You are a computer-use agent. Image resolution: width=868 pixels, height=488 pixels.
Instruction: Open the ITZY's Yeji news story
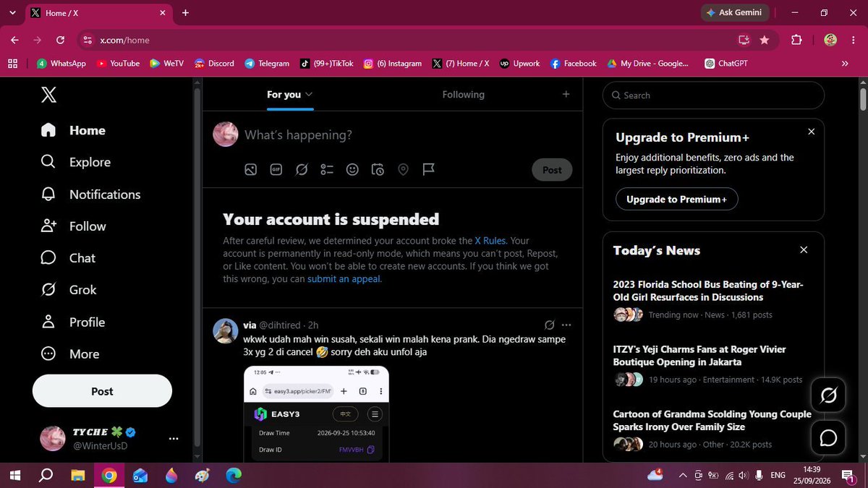(x=713, y=365)
